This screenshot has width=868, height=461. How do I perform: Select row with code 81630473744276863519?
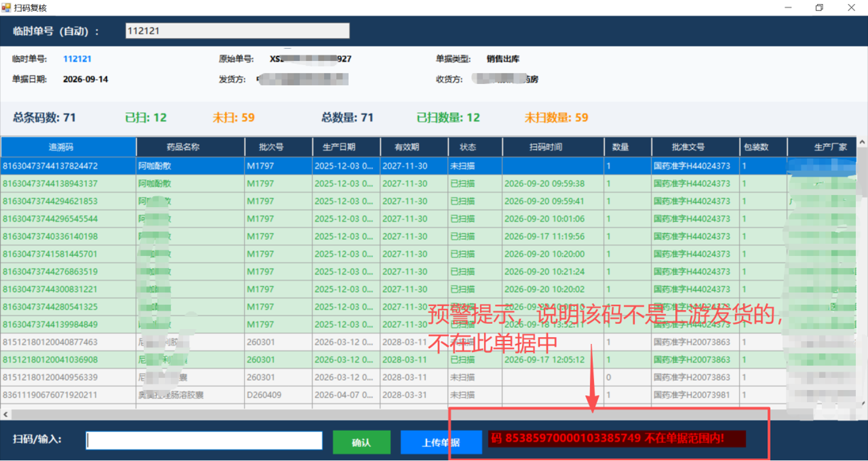429,271
